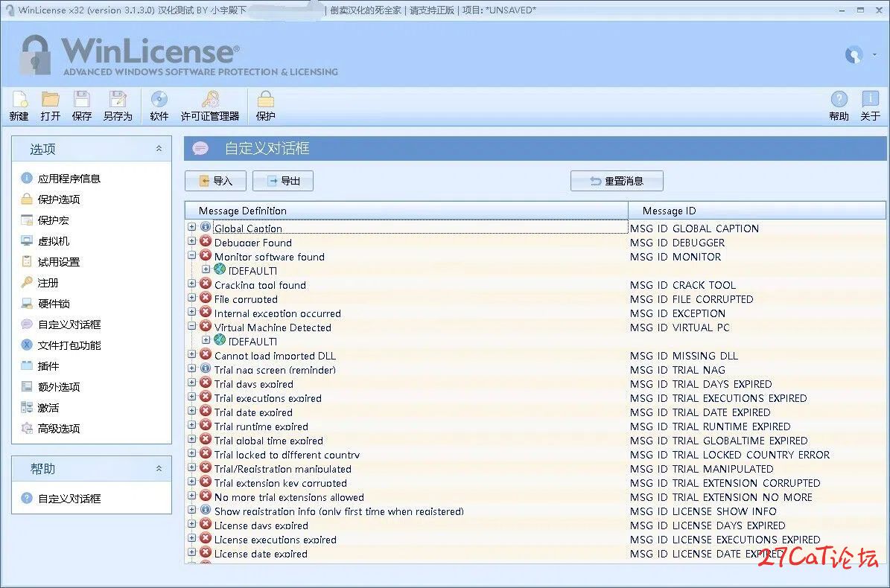Click the red icon beside Trial/Registration manipulated
Viewport: 890px width, 588px height.
point(206,467)
